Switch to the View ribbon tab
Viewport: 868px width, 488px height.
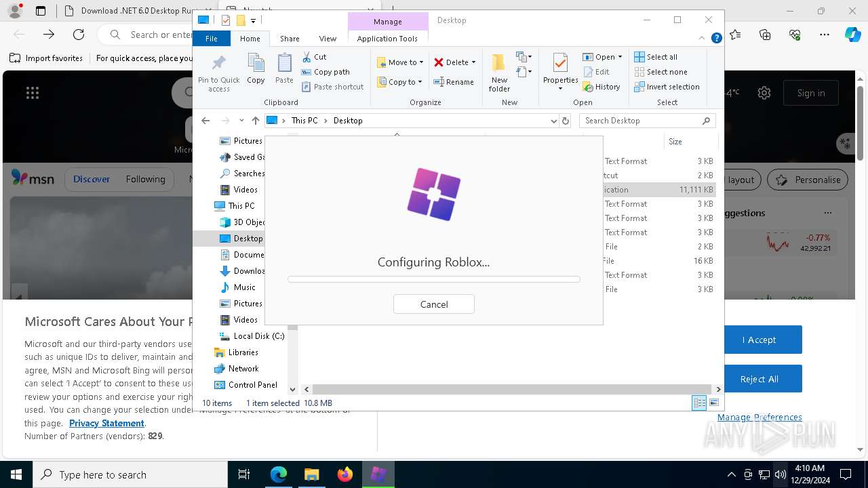pyautogui.click(x=328, y=39)
